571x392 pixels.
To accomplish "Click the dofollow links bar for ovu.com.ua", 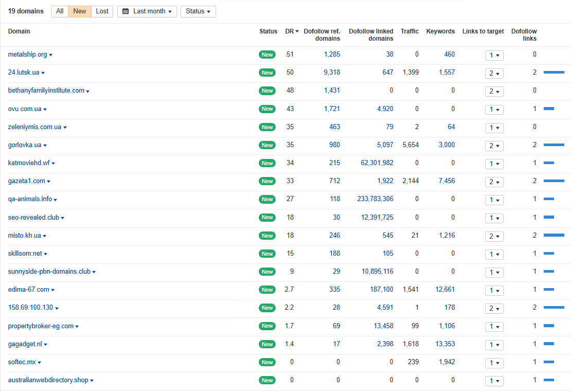I will click(x=549, y=109).
